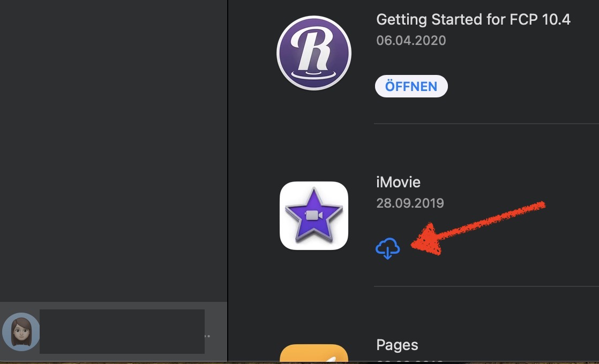This screenshot has height=364, width=599.
Task: Open the user account avatar
Action: point(21,331)
